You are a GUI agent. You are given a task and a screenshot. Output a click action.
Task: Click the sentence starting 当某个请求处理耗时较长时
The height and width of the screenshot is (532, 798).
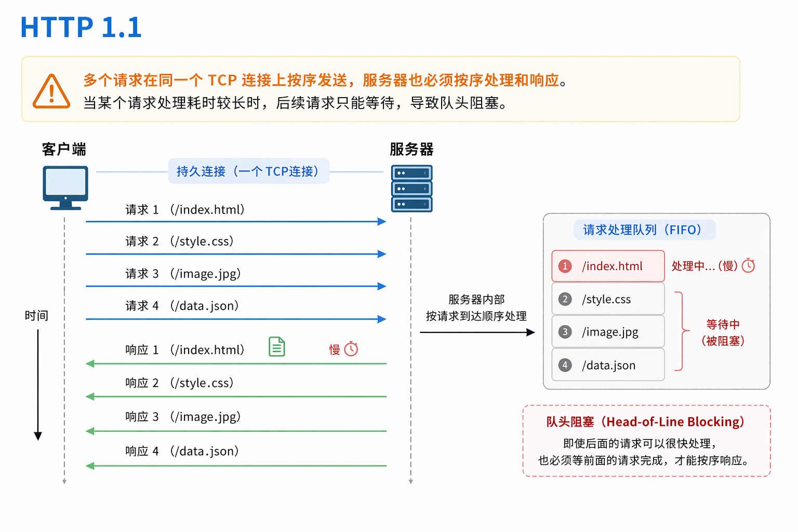pyautogui.click(x=295, y=103)
